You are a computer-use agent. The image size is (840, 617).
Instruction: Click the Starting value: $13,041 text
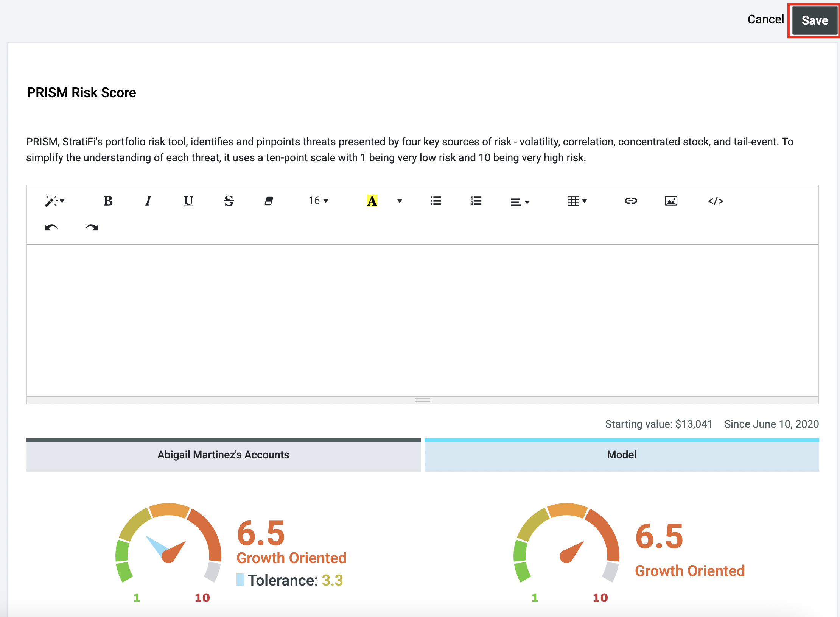pos(659,424)
